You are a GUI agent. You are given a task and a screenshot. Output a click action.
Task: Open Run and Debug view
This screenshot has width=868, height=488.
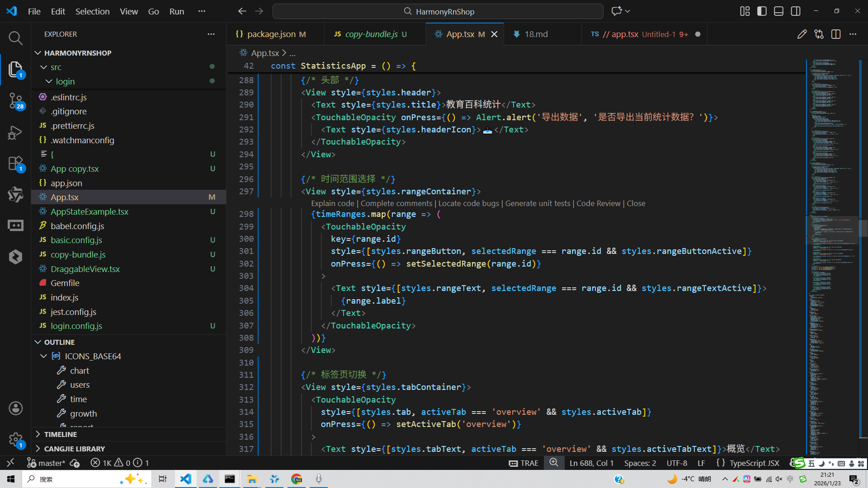(15, 132)
